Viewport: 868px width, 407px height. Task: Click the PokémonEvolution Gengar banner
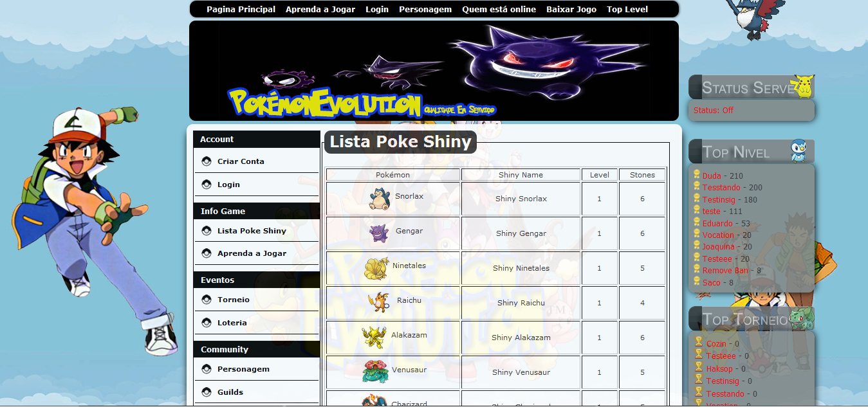[434, 71]
